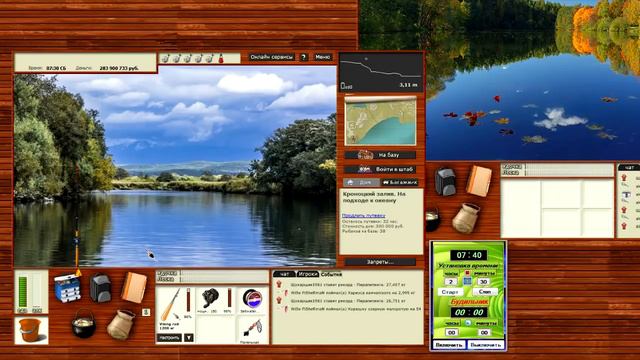The width and height of the screenshot is (640, 360).
Task: Select the black fishing reel slot
Action: pyautogui.click(x=215, y=301)
